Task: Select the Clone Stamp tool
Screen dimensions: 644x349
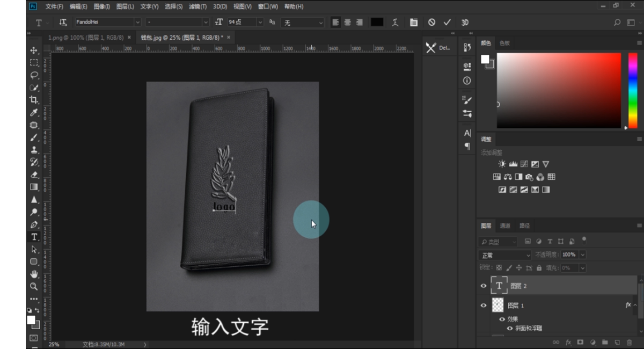Action: (x=34, y=150)
